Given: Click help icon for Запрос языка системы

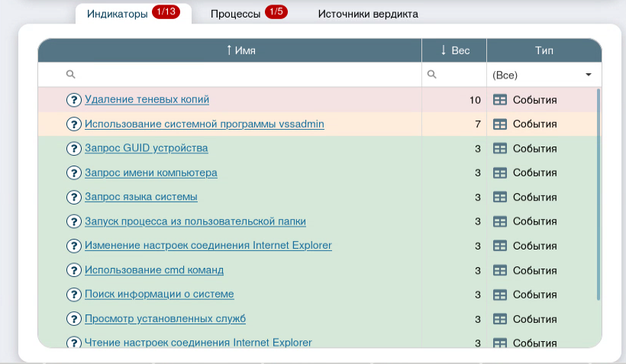Looking at the screenshot, I should tap(74, 198).
